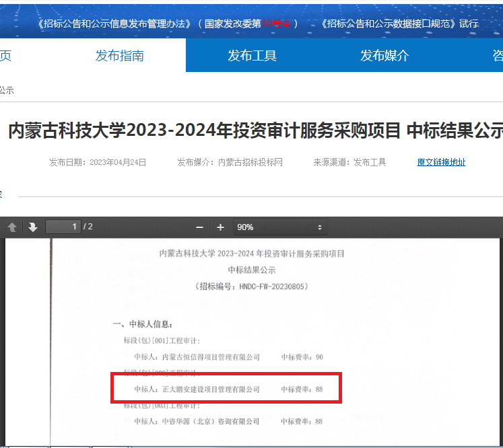
Task: Click 标段(包)[001]工程审计 line
Action: pos(162,340)
